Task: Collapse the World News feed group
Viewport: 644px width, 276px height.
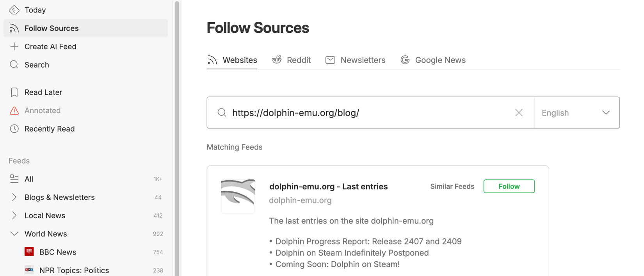Action: pos(14,233)
